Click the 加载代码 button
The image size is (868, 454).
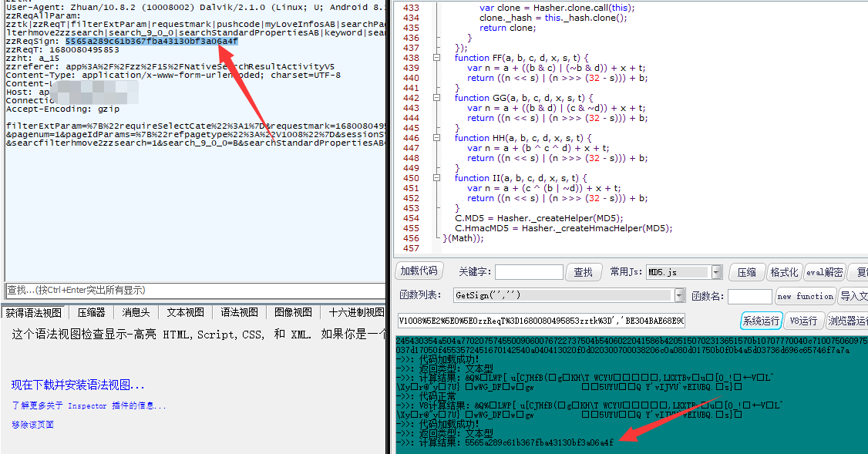419,271
